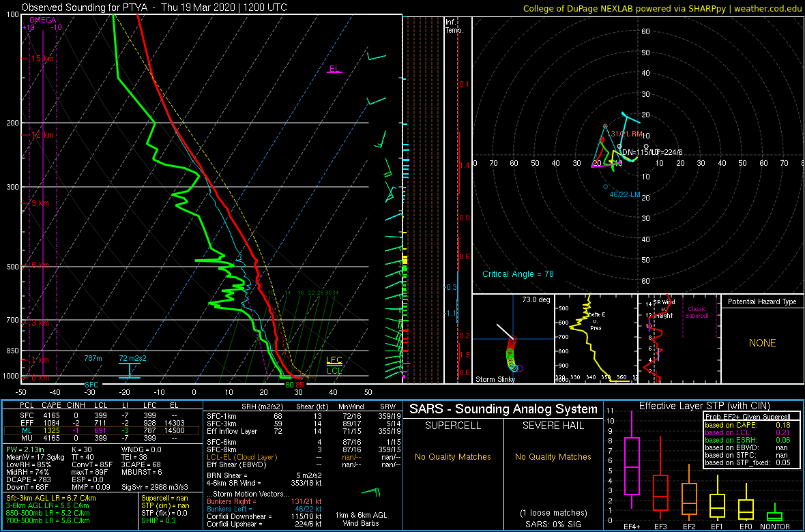Click the SUPERCELL column header

pos(454,426)
